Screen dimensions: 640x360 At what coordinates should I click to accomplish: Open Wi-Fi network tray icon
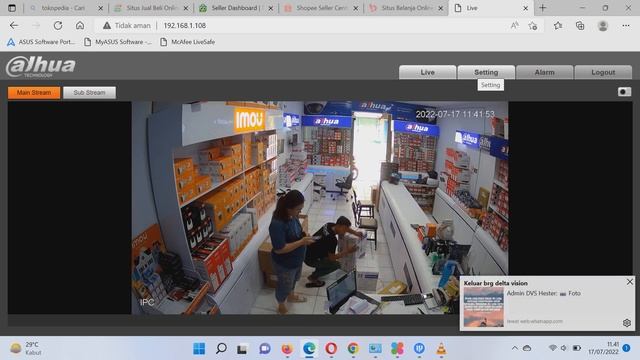553,348
